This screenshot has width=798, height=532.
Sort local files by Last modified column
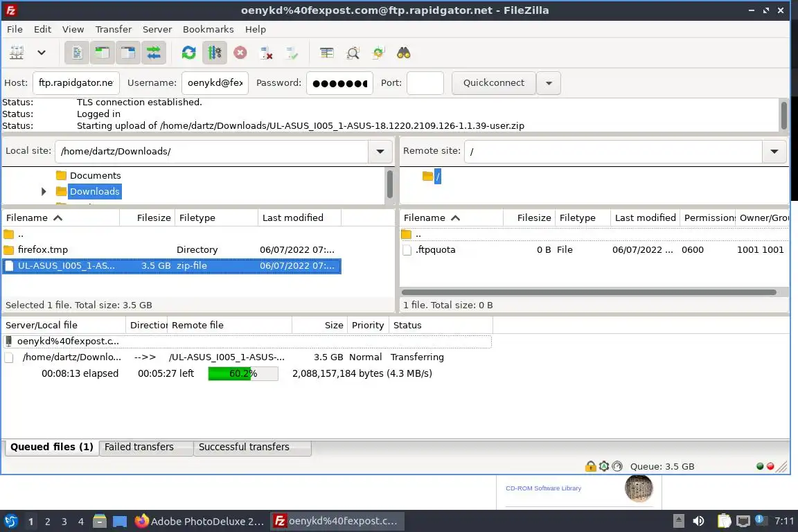point(299,218)
